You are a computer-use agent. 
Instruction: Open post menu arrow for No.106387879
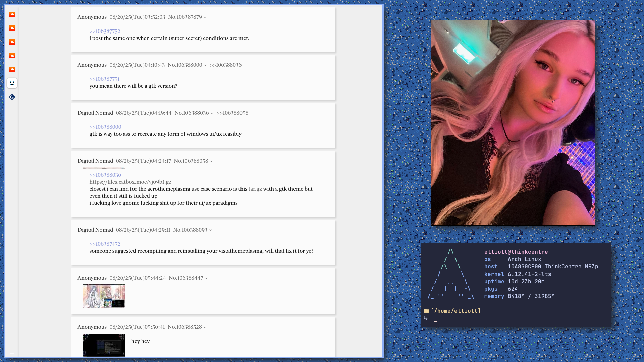click(x=205, y=17)
